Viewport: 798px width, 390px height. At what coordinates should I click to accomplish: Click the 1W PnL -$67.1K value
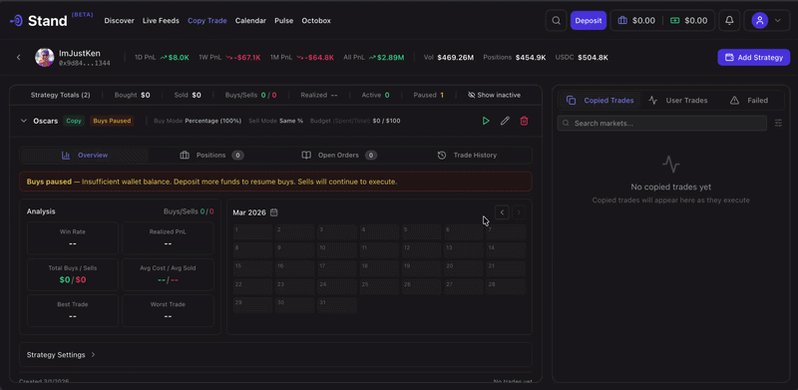248,58
